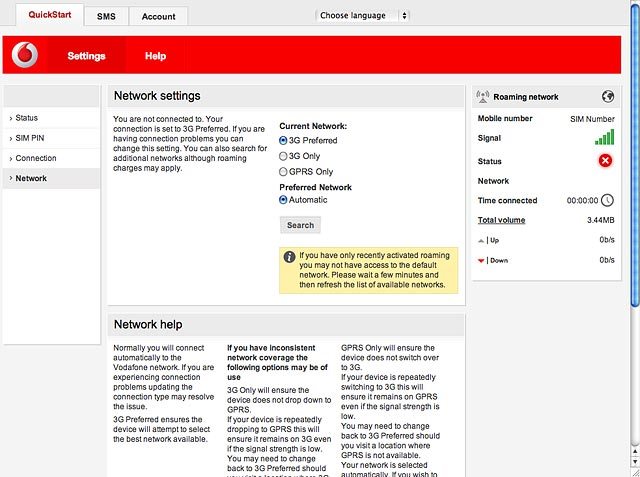Click the Time connected label
The height and width of the screenshot is (477, 640).
pos(507,200)
